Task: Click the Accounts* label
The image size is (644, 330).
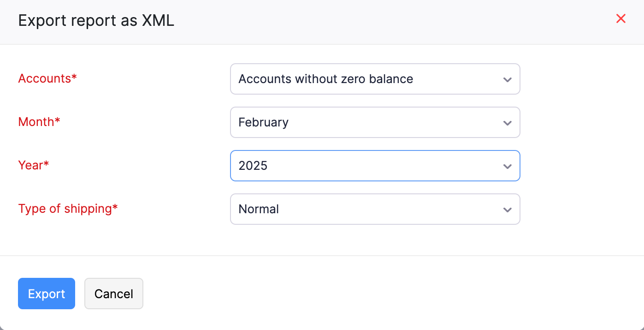Action: click(47, 78)
